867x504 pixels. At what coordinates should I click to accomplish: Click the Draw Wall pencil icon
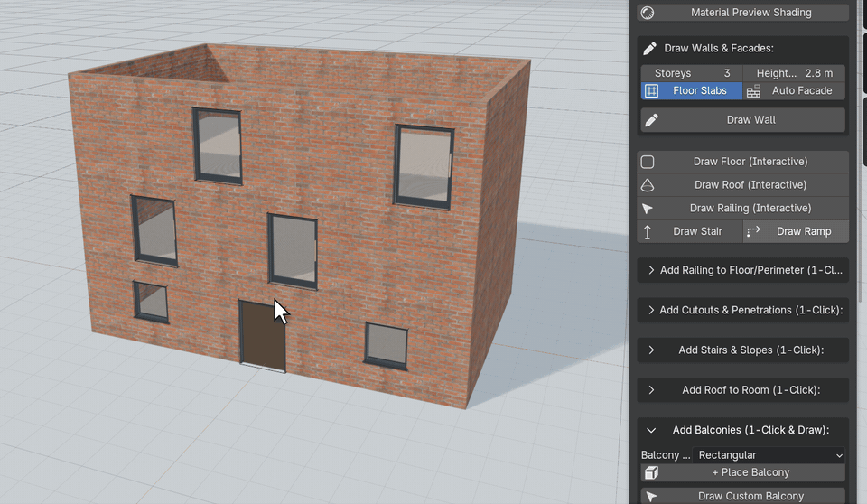(651, 120)
